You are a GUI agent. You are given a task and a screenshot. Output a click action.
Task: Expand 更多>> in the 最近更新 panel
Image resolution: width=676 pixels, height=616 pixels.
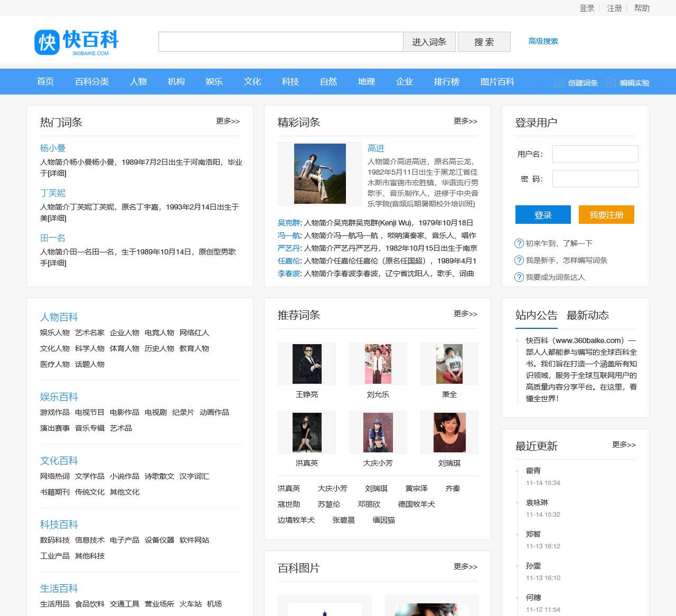[x=624, y=444]
